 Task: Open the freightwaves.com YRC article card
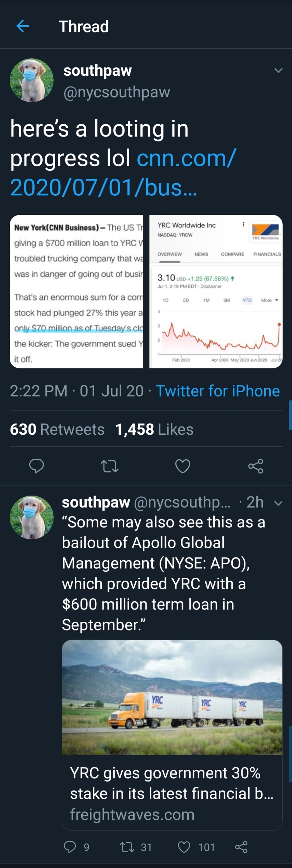172,735
